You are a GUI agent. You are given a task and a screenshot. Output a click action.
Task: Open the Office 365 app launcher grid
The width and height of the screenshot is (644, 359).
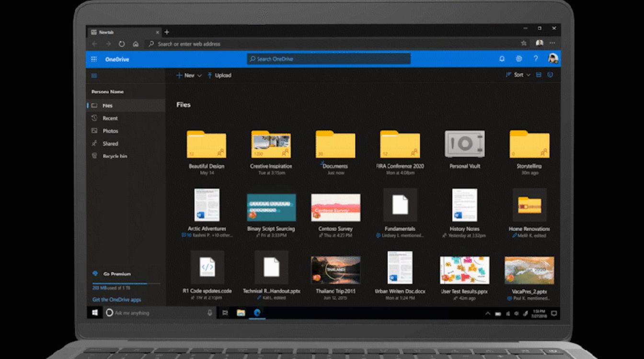(94, 58)
